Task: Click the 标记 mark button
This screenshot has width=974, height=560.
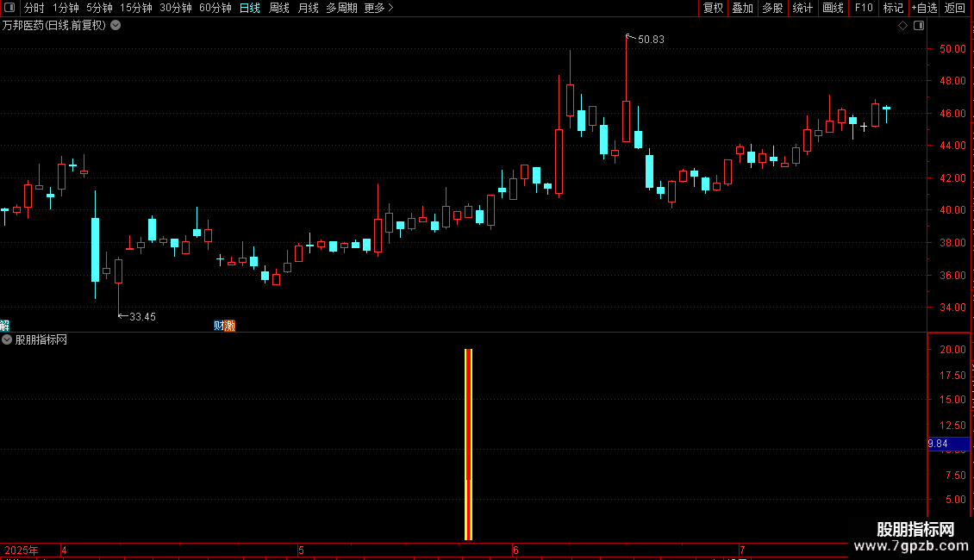Action: [x=893, y=8]
